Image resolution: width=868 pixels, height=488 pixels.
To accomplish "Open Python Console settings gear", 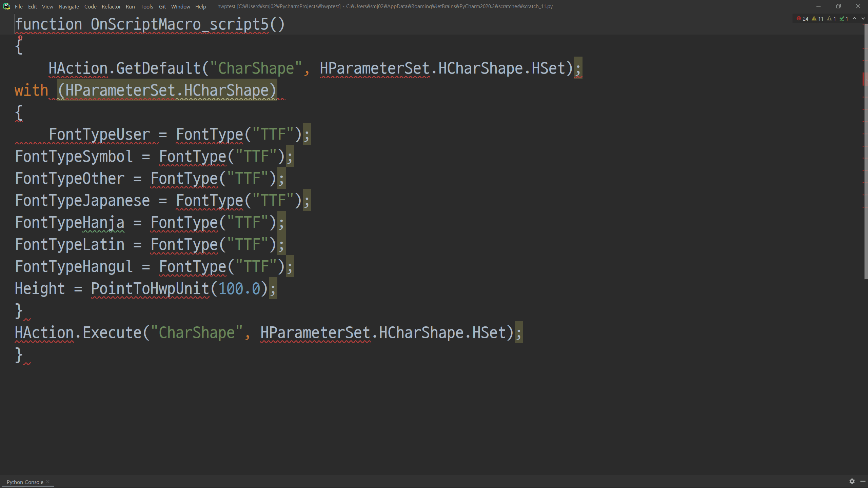I will pyautogui.click(x=852, y=481).
